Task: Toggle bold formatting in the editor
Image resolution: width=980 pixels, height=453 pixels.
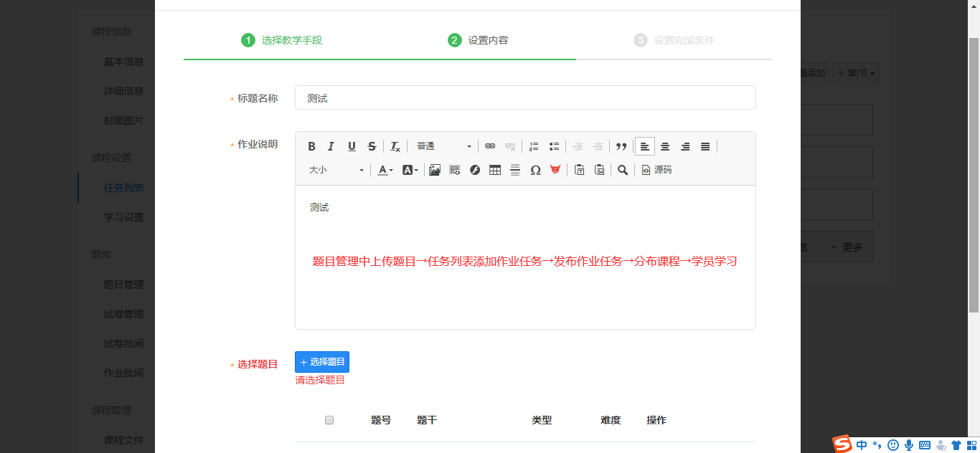Action: 312,146
